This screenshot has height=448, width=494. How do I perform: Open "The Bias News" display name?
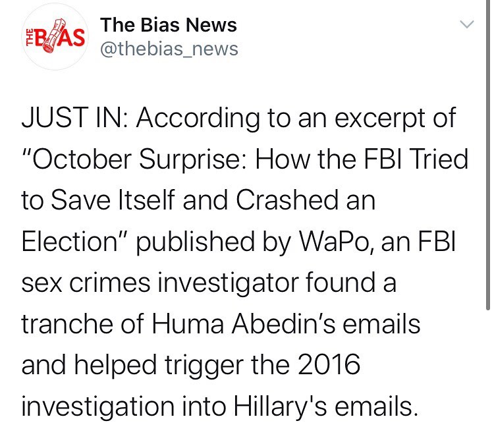point(169,25)
